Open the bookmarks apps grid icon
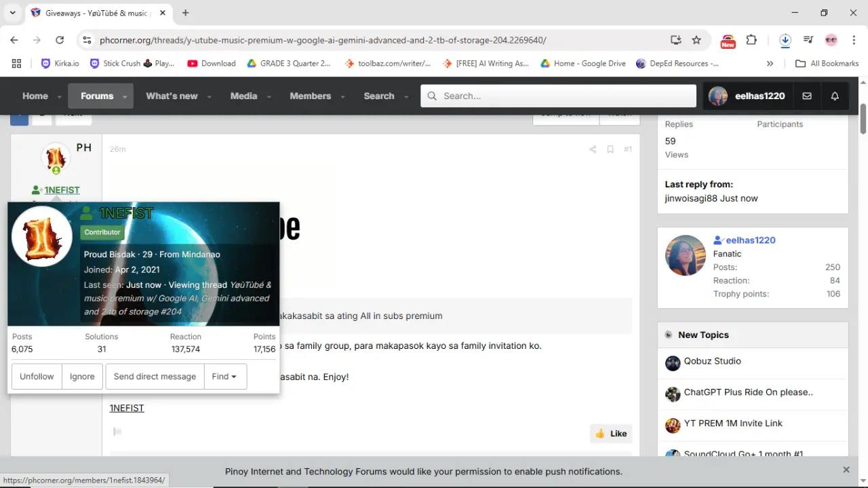This screenshot has width=868, height=488. (16, 63)
